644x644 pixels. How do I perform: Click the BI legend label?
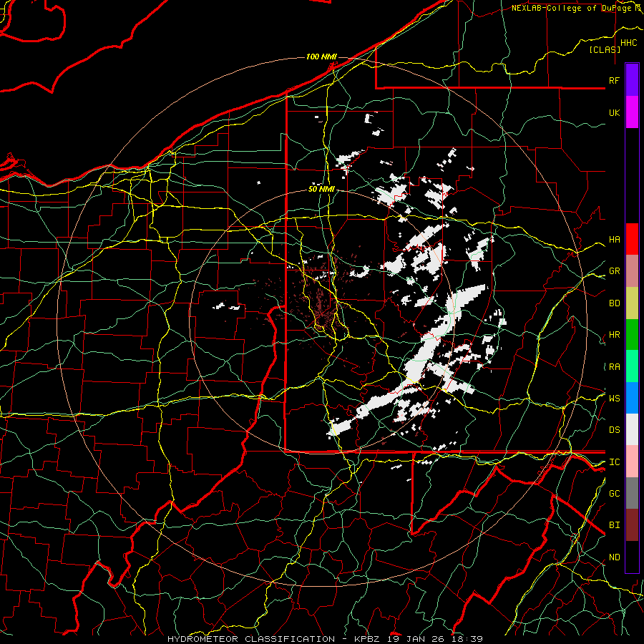(x=615, y=525)
